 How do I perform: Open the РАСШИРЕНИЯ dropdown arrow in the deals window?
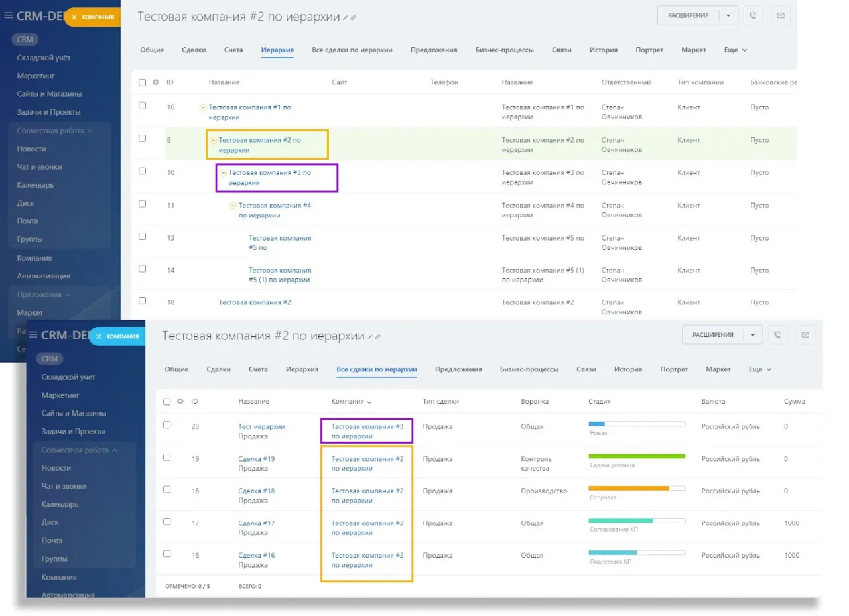(753, 335)
